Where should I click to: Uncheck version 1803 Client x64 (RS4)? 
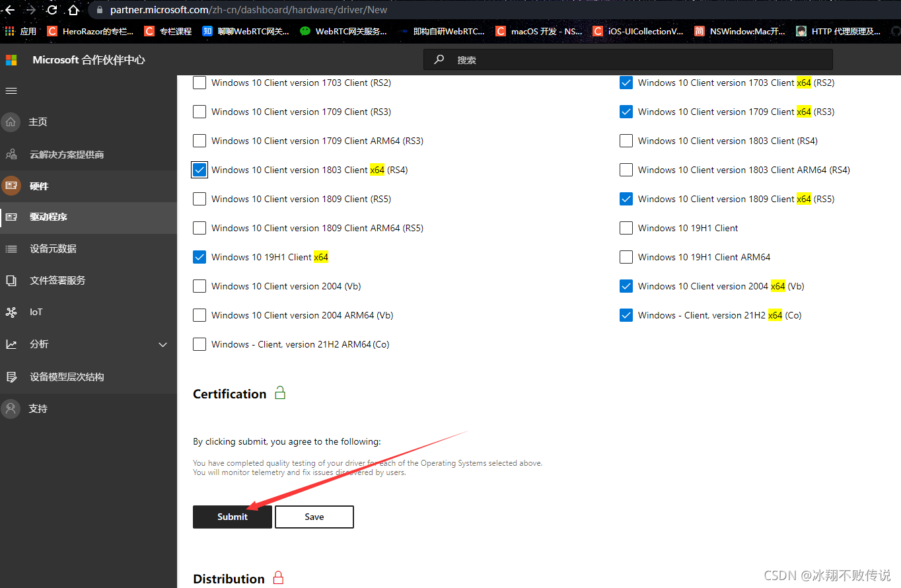(199, 170)
